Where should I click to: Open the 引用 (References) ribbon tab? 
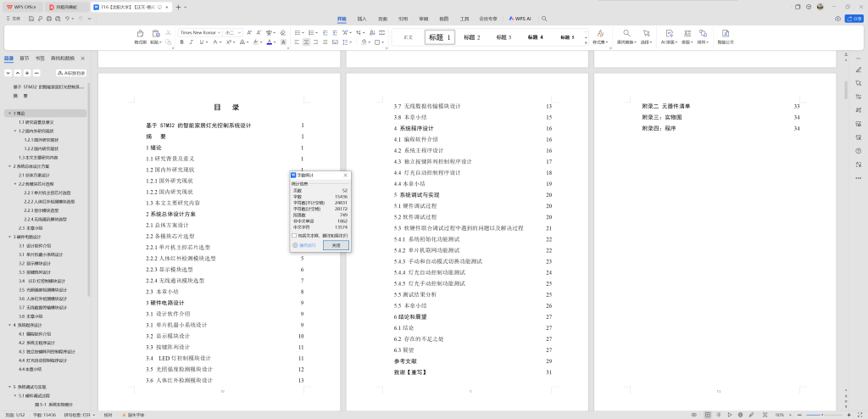coord(403,19)
